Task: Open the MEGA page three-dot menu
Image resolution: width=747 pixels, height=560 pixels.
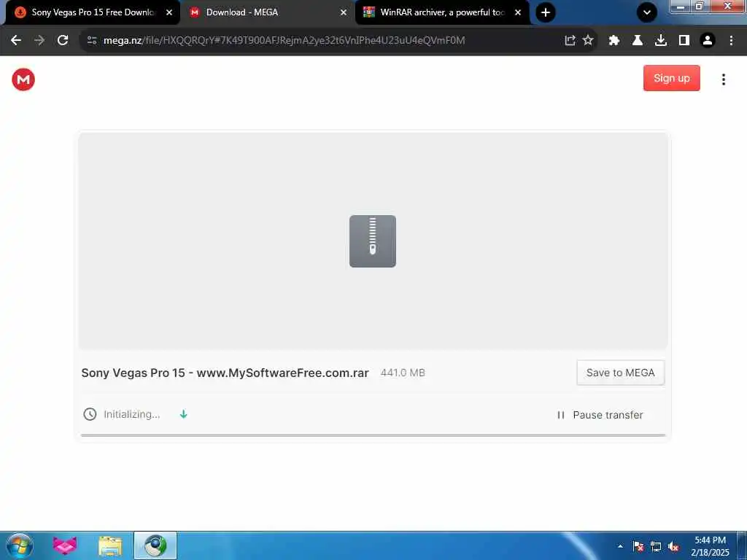Action: (723, 79)
